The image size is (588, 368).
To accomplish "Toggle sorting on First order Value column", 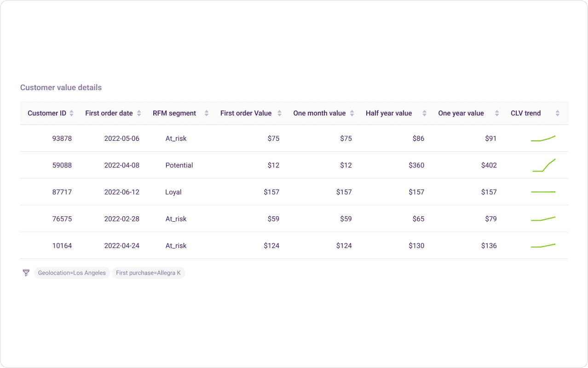I will (280, 113).
